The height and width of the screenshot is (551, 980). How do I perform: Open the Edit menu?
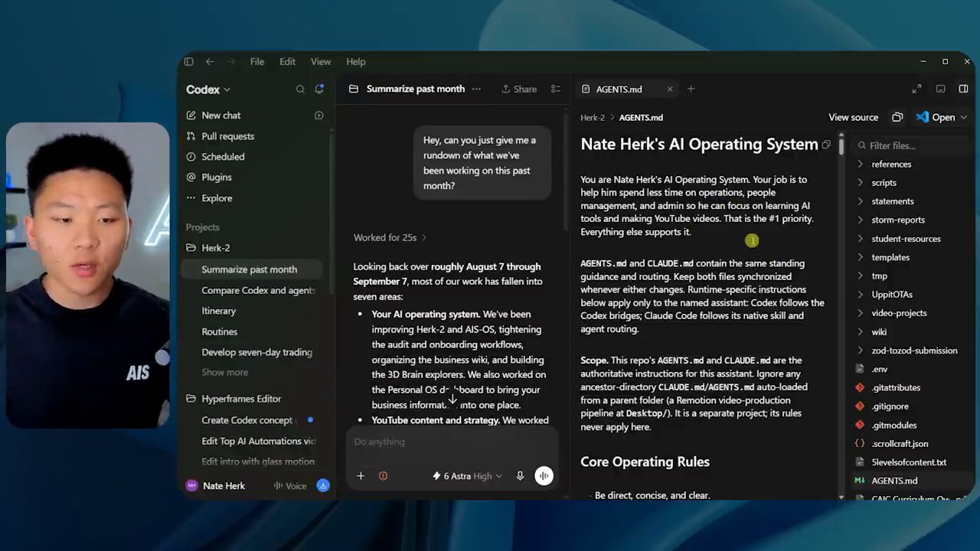click(x=287, y=62)
